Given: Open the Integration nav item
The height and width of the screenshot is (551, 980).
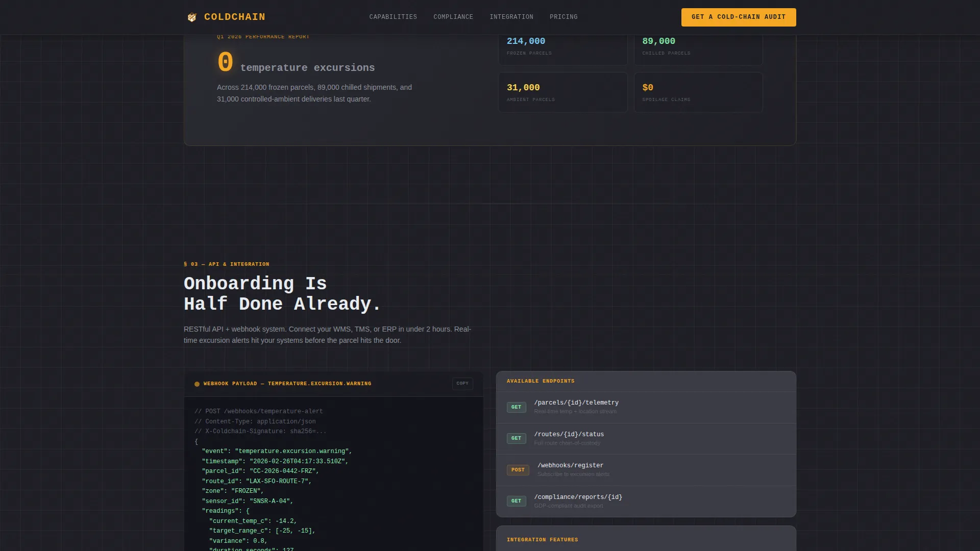Looking at the screenshot, I should 511,17.
